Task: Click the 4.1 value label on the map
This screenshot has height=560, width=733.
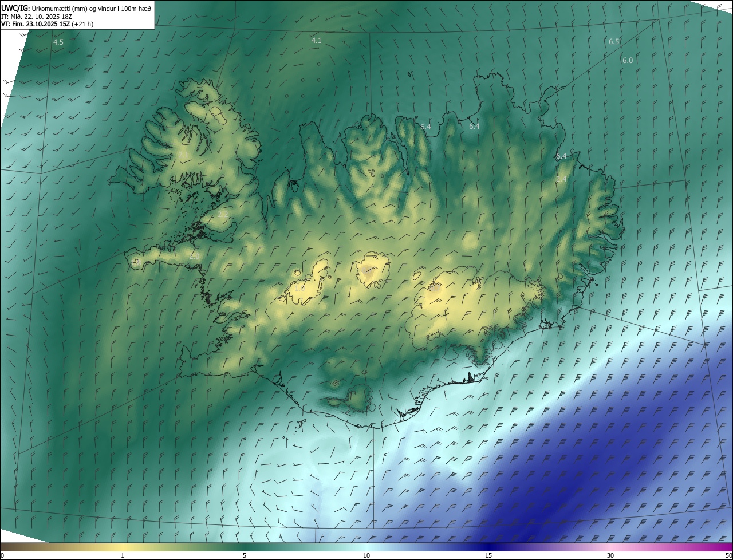Action: click(316, 41)
